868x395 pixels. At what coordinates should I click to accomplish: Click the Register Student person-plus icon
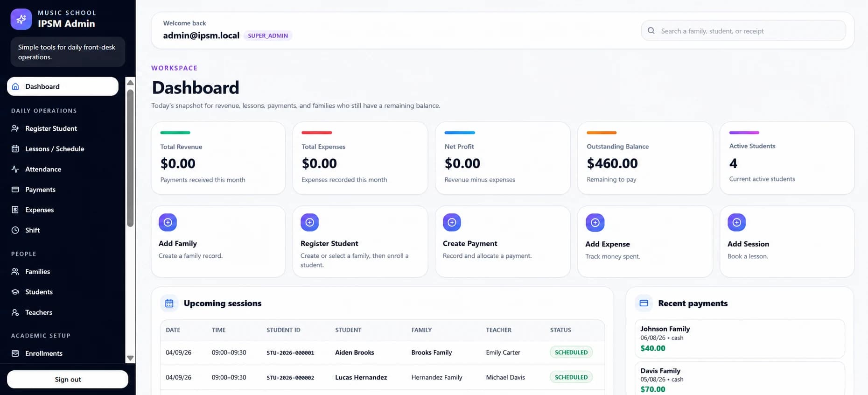pos(15,128)
